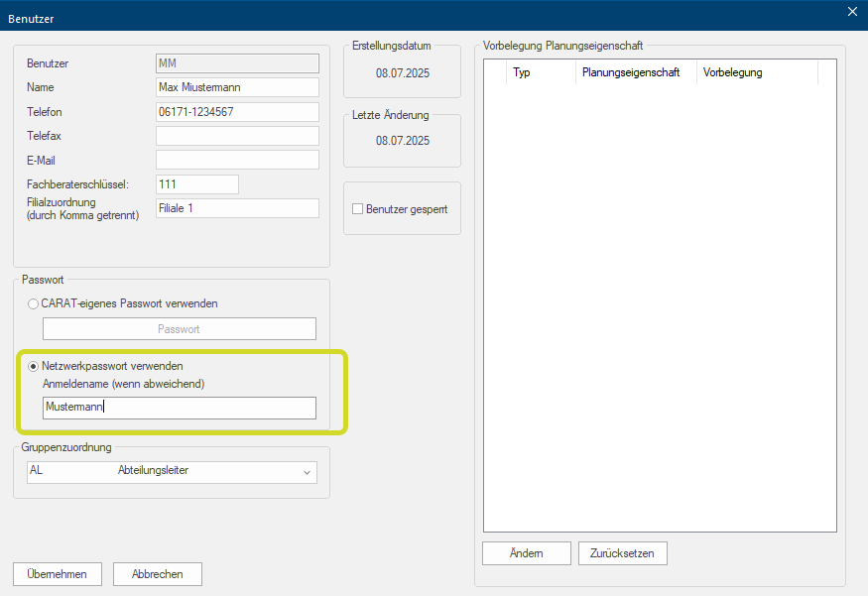Click the empty E-Mail field

237,160
